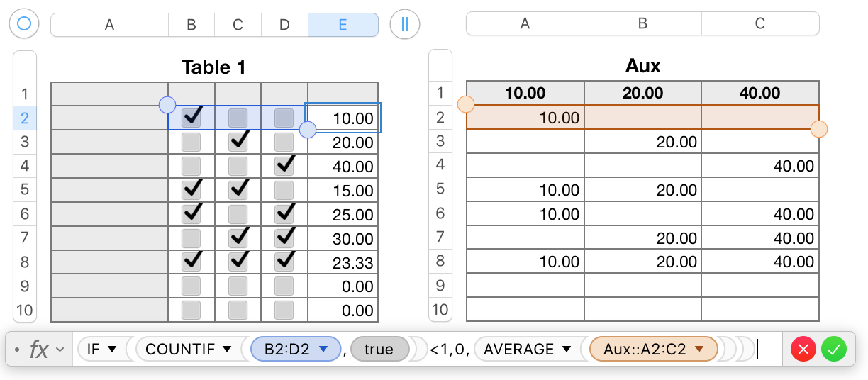Image resolution: width=868 pixels, height=380 pixels.
Task: Click the B2:D2 range reference token
Action: (286, 349)
